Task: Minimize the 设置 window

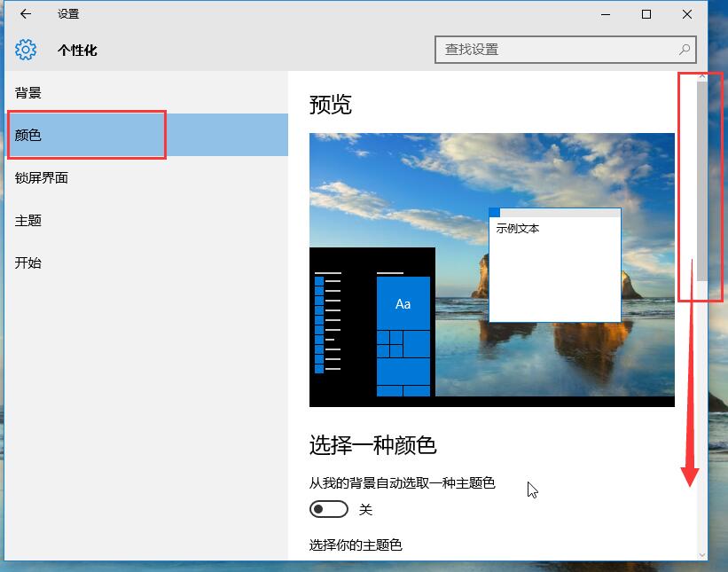Action: pos(606,14)
